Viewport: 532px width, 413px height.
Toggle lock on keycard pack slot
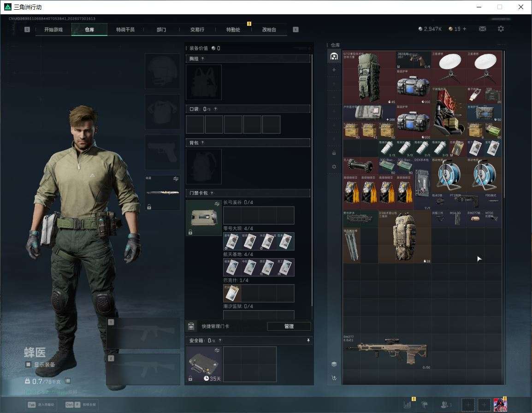pyautogui.click(x=190, y=232)
